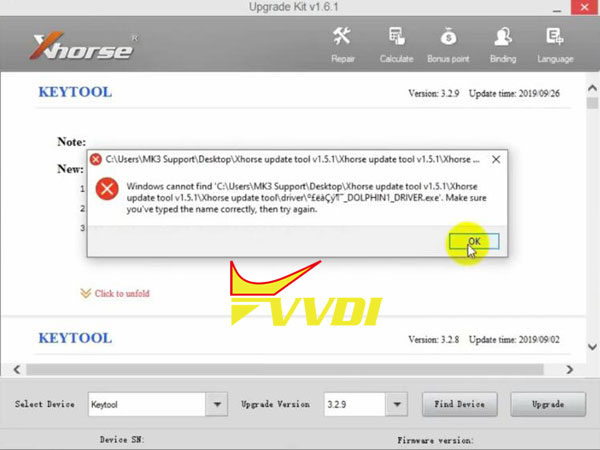The height and width of the screenshot is (450, 600).
Task: Close the Windows error dialog
Action: click(x=496, y=159)
